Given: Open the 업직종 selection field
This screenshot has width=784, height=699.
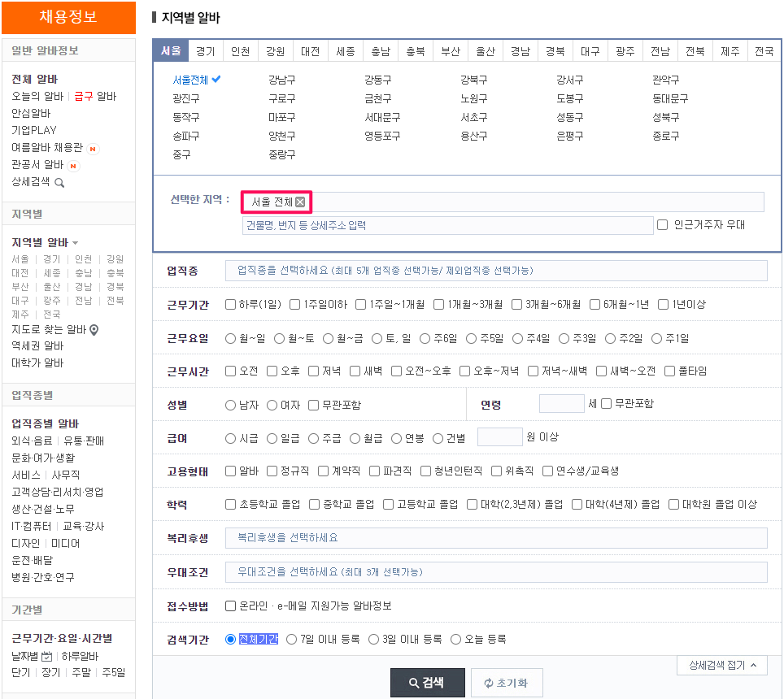Looking at the screenshot, I should coord(496,271).
